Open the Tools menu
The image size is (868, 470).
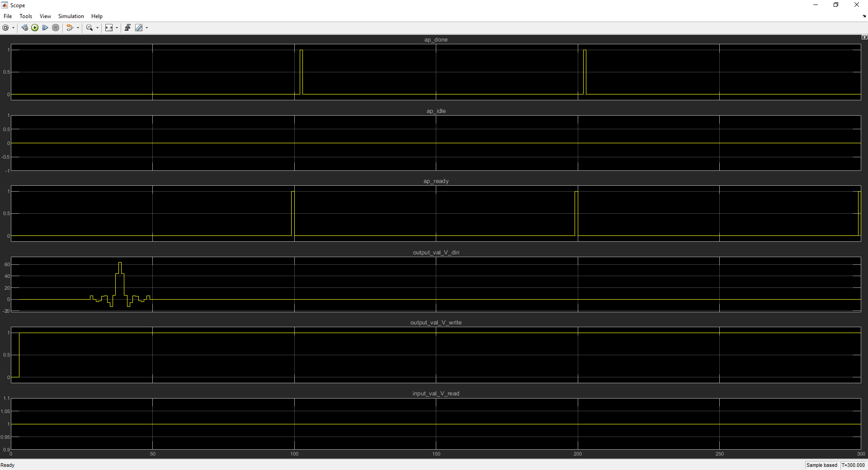click(x=26, y=16)
